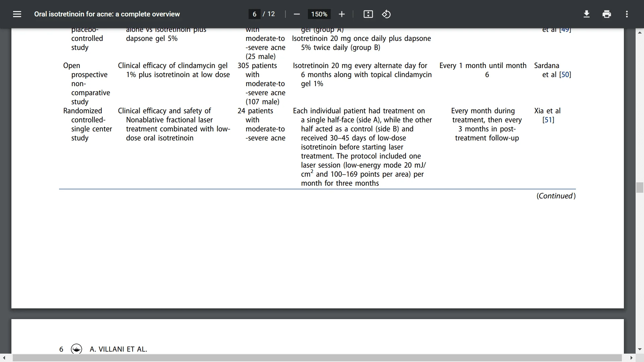Click the '(Continued)' text below table
Image resolution: width=644 pixels, height=362 pixels.
tap(556, 196)
